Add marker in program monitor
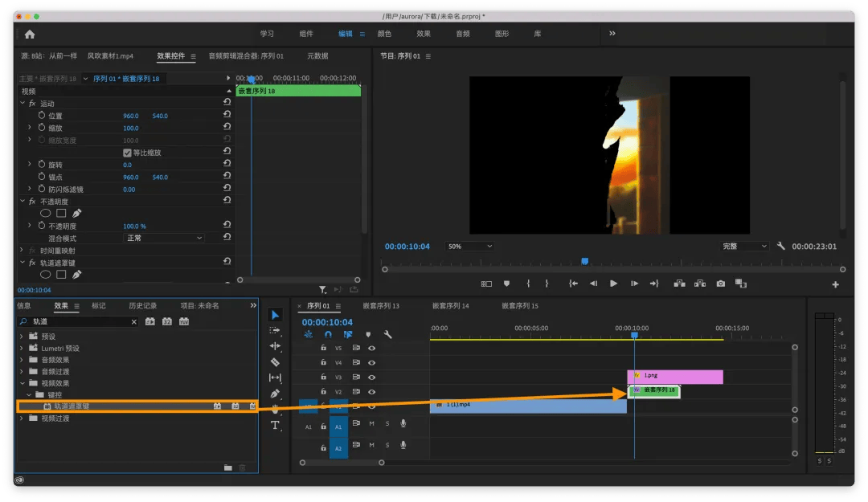 (x=506, y=284)
